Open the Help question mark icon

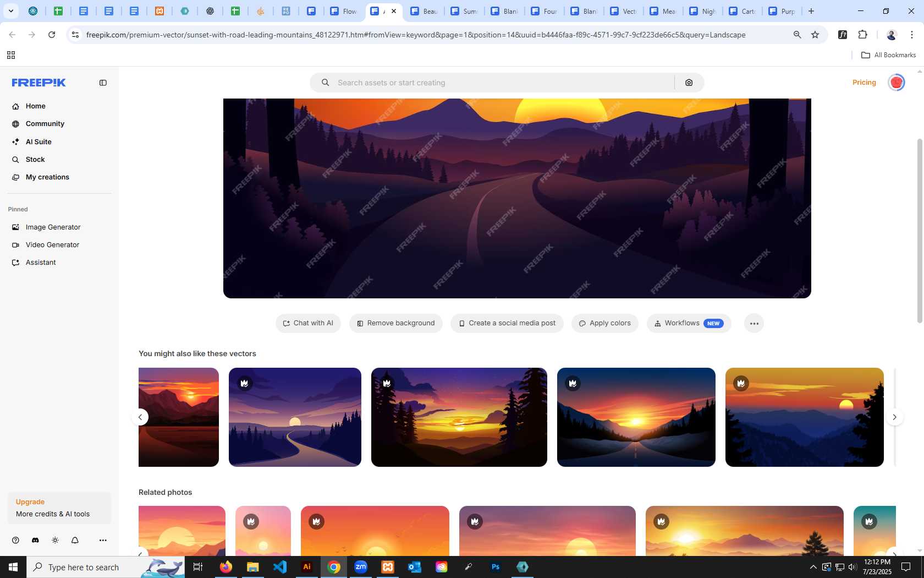pyautogui.click(x=15, y=541)
